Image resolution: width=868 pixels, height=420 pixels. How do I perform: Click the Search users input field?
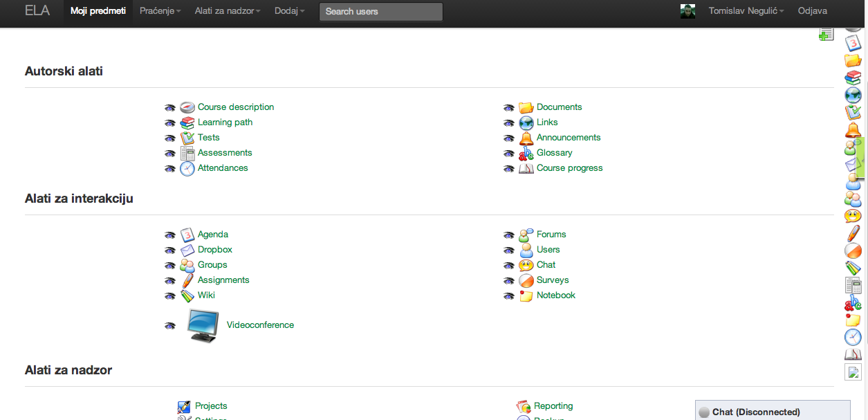pos(380,12)
